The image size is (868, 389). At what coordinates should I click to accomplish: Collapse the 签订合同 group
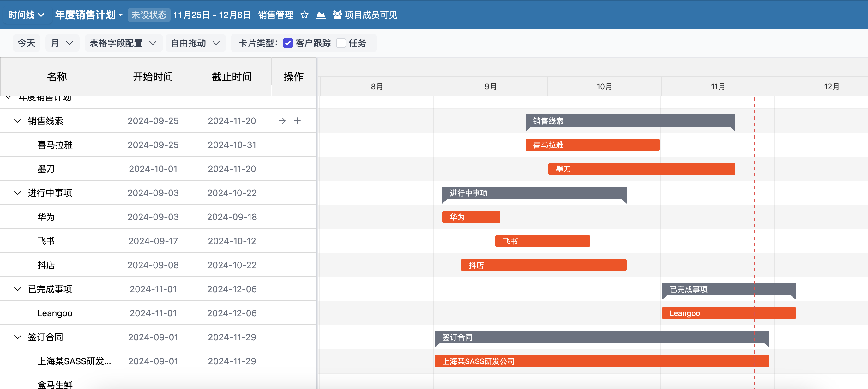(x=17, y=337)
